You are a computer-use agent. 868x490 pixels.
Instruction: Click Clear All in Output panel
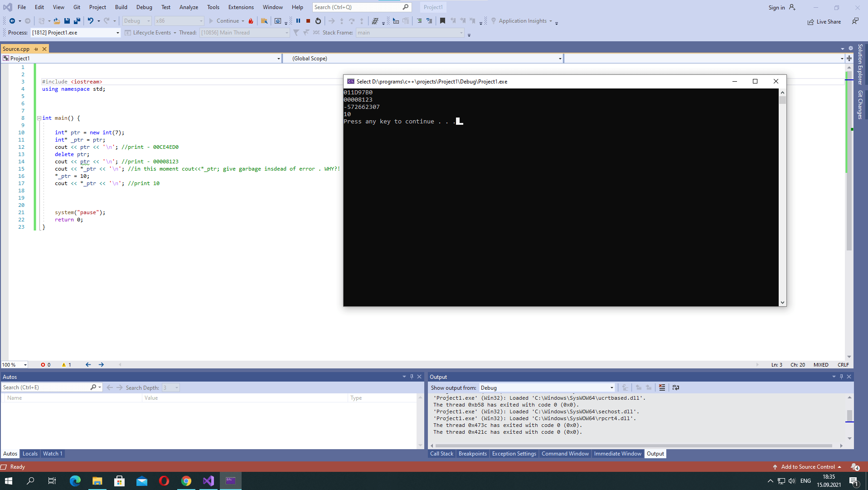(x=662, y=387)
